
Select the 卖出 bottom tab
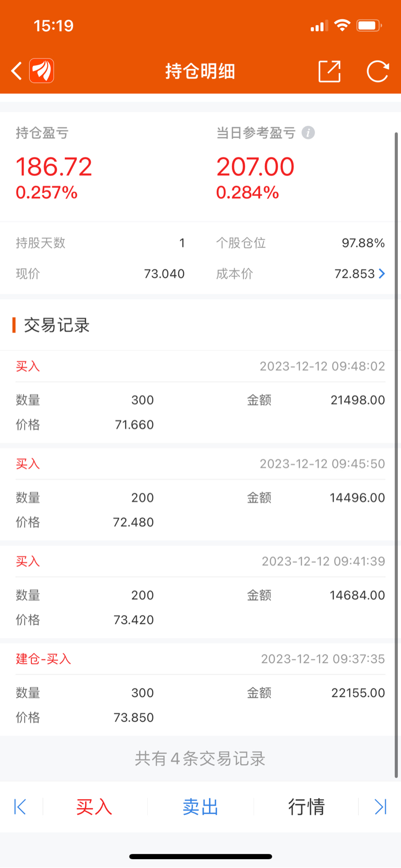coord(200,807)
